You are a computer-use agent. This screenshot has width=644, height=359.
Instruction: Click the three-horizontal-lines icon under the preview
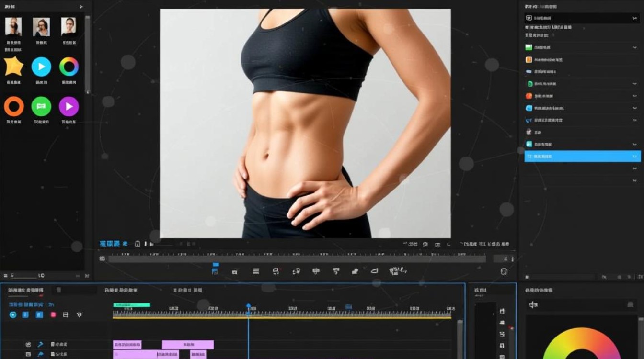click(256, 271)
